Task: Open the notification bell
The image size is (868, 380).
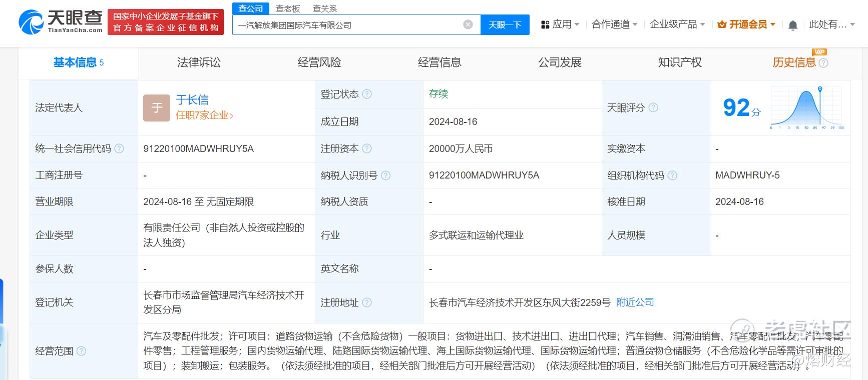Action: [792, 25]
